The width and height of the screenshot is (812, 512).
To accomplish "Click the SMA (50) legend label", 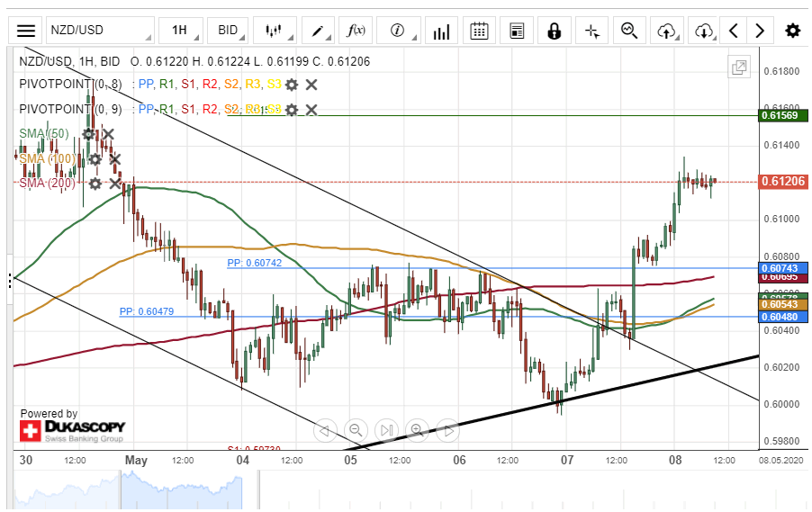I will pyautogui.click(x=44, y=134).
